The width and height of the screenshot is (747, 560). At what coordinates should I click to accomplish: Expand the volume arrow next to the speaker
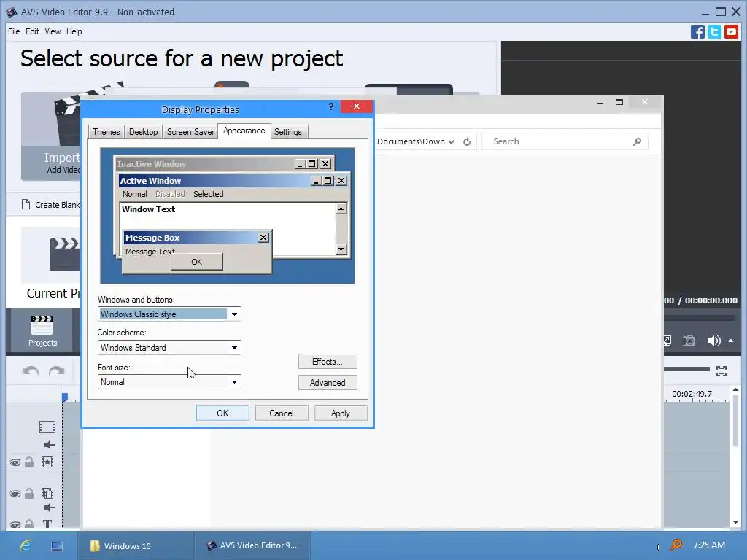click(x=731, y=341)
